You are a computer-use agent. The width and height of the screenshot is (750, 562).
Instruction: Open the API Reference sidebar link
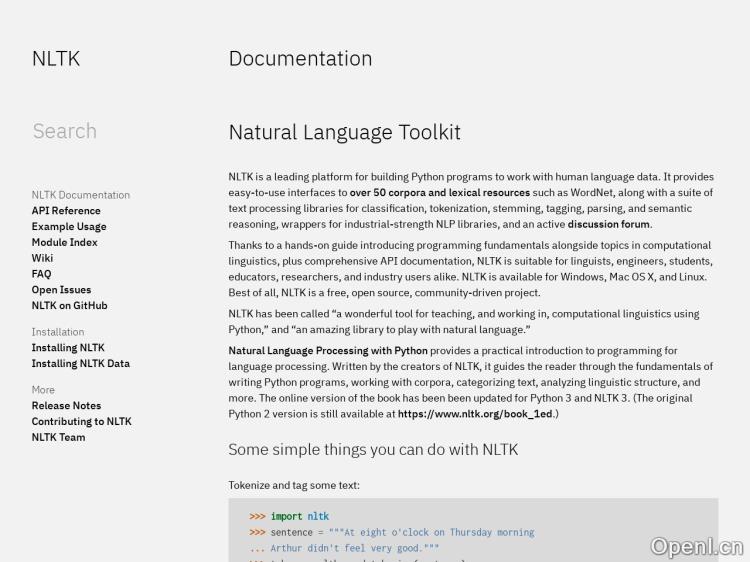pos(66,210)
